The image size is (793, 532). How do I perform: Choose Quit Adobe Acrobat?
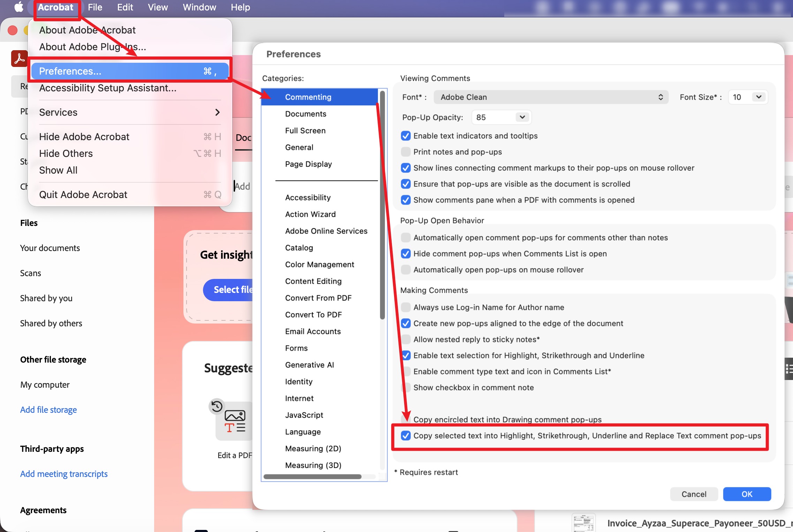130,195
